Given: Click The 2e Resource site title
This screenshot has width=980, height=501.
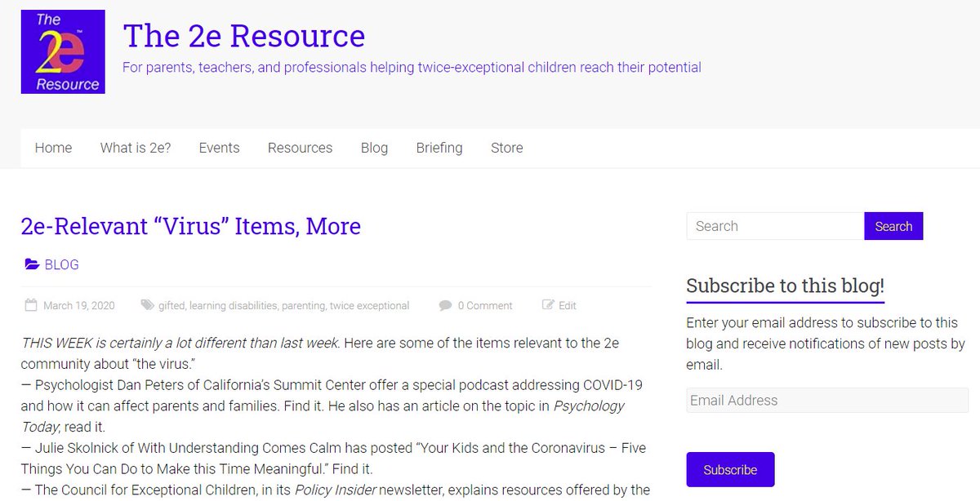Looking at the screenshot, I should pyautogui.click(x=244, y=36).
